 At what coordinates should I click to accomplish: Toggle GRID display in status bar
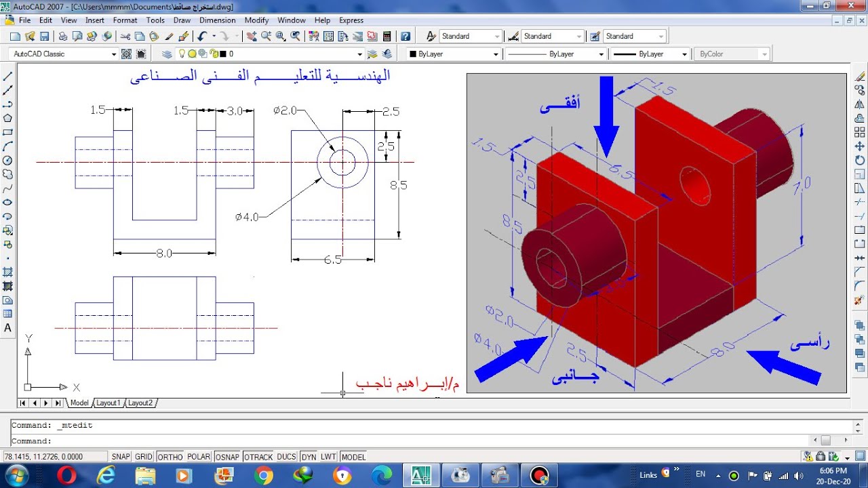click(144, 457)
